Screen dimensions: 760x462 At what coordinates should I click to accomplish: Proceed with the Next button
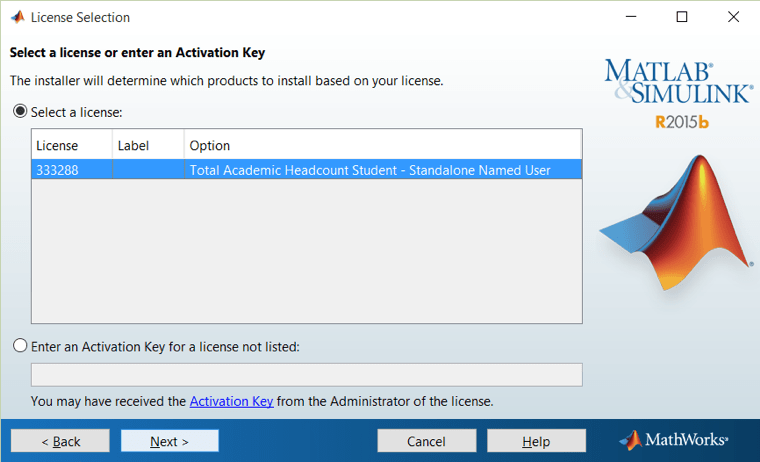[x=170, y=441]
